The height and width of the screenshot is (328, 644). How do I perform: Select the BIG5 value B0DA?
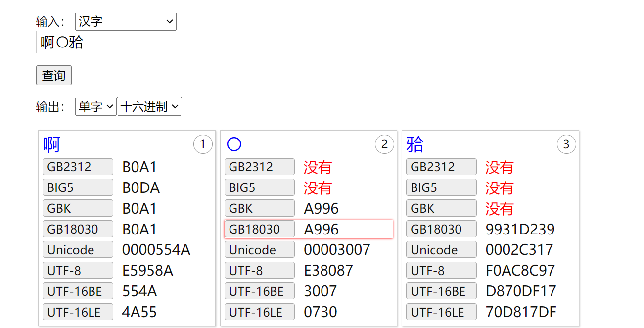click(141, 188)
